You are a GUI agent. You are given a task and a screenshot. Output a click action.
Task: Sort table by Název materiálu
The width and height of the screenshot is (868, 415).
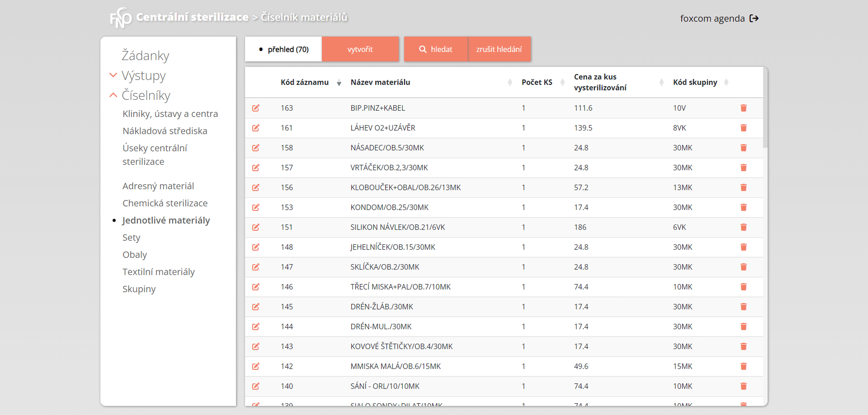coord(380,82)
